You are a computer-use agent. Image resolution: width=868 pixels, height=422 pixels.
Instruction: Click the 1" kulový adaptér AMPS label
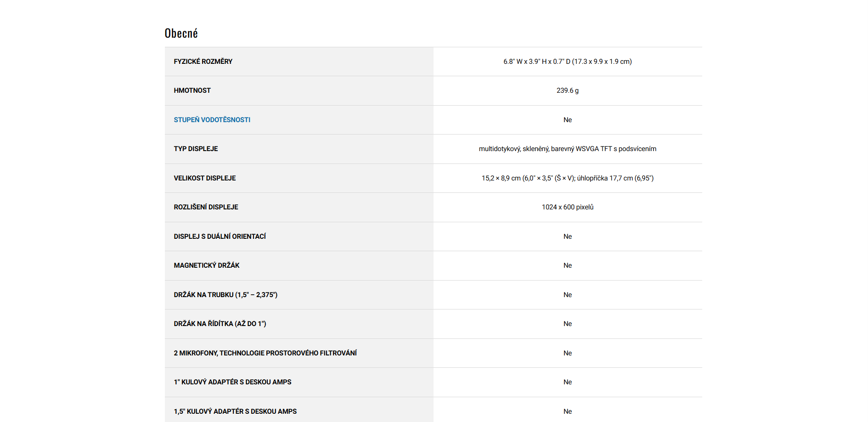[232, 382]
